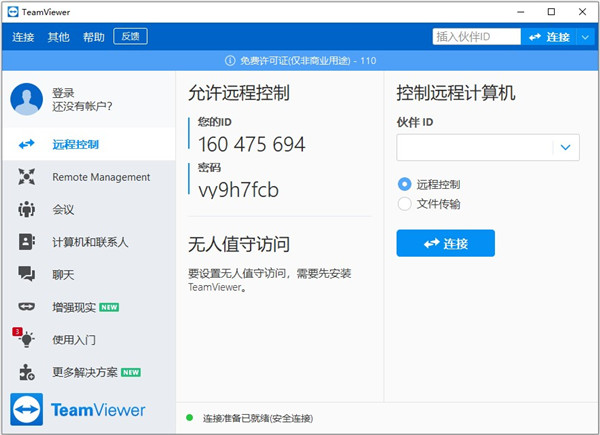The height and width of the screenshot is (435, 600).
Task: Click the ID number 160 475 694
Action: [251, 144]
